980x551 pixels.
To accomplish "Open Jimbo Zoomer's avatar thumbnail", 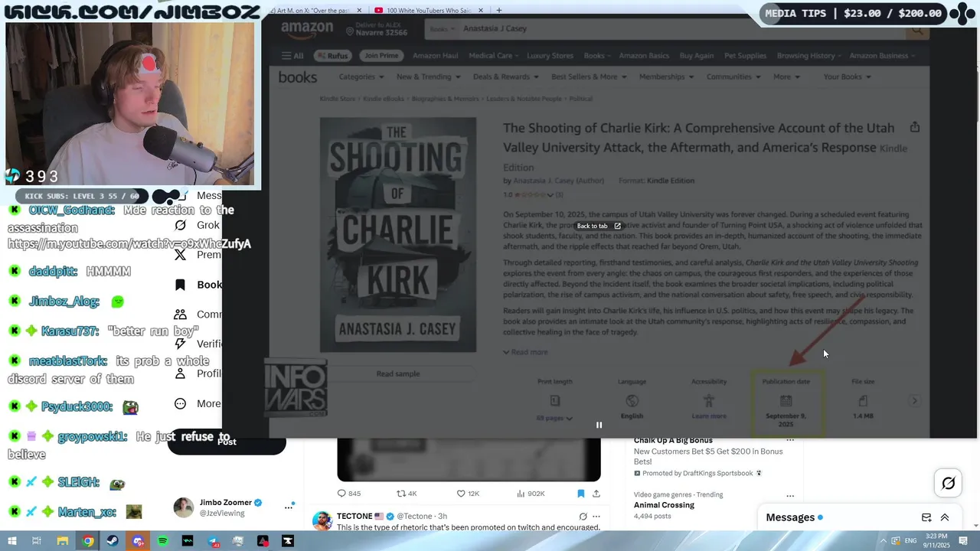I will tap(184, 507).
